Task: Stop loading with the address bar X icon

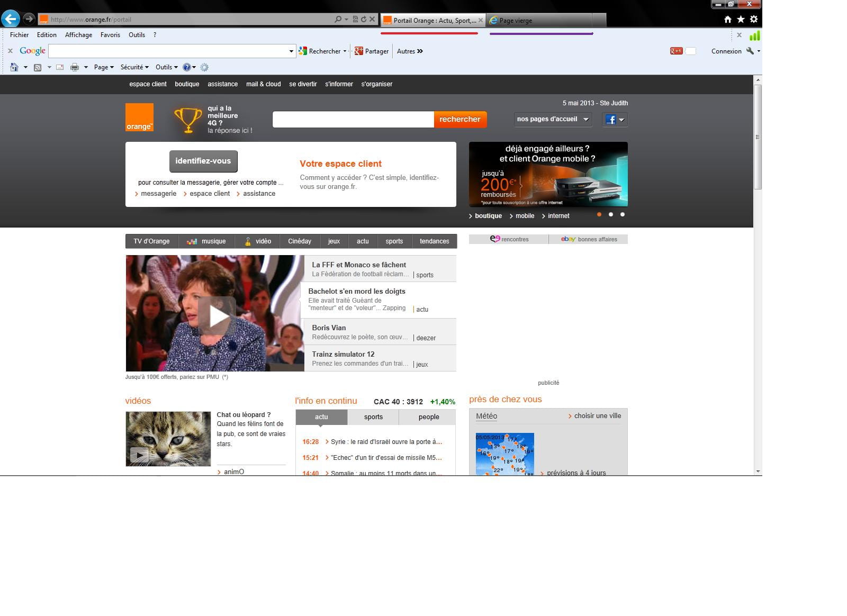Action: tap(372, 20)
